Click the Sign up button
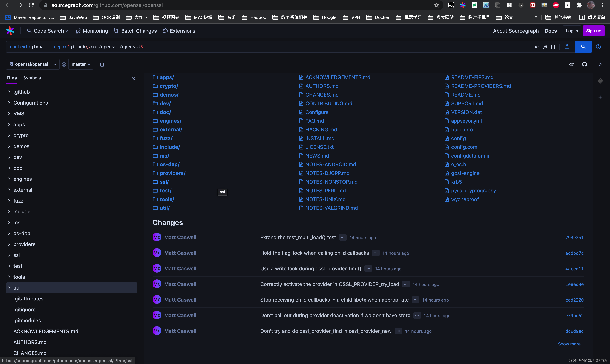Viewport: 610px width, 364px height. point(593,31)
